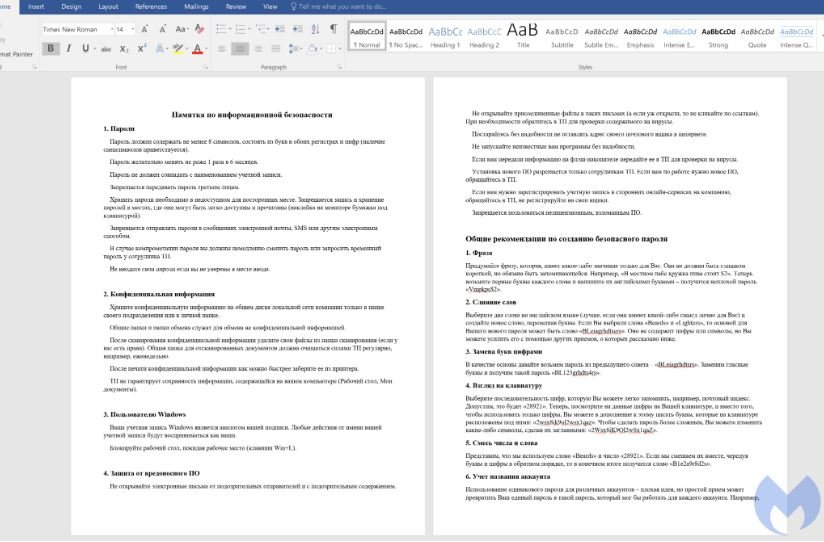Open line and paragraph spacing
This screenshot has width=824, height=542.
pos(293,49)
